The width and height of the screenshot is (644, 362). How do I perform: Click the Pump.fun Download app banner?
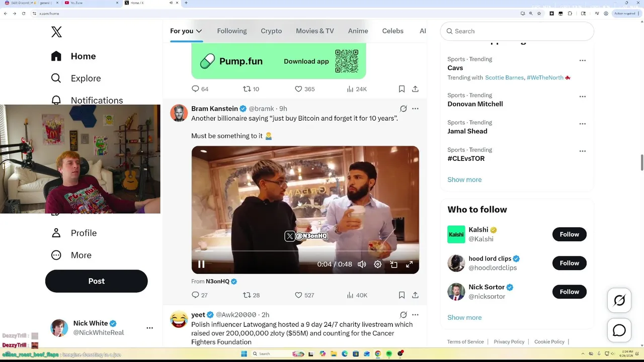(279, 61)
